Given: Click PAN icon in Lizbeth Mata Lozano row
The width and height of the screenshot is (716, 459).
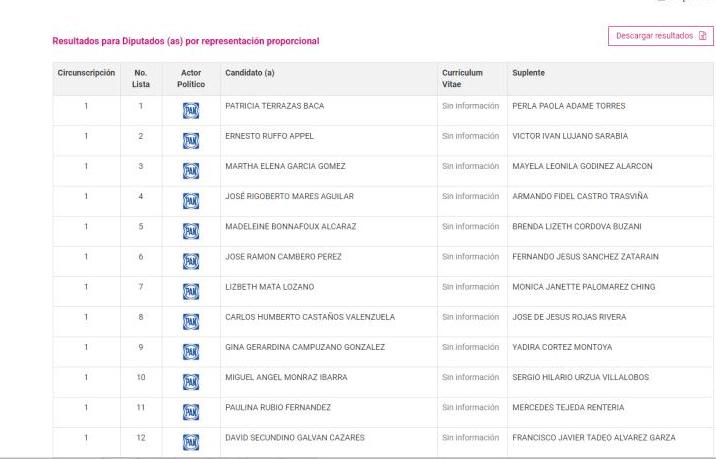Looking at the screenshot, I should 191,291.
